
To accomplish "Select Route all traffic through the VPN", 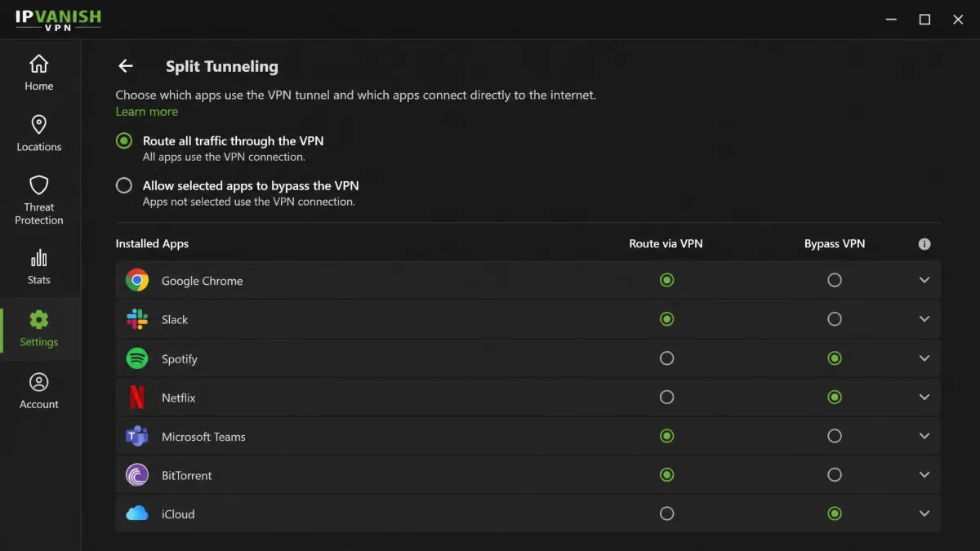I will click(124, 141).
